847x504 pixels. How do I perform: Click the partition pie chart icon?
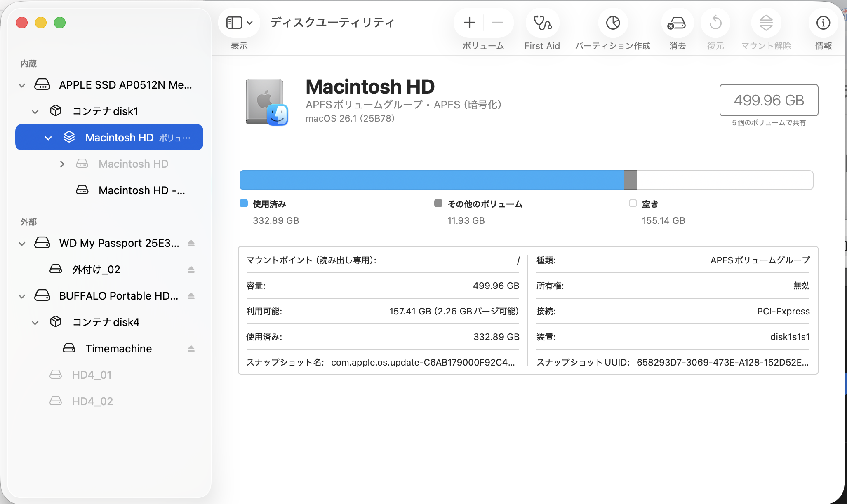613,23
